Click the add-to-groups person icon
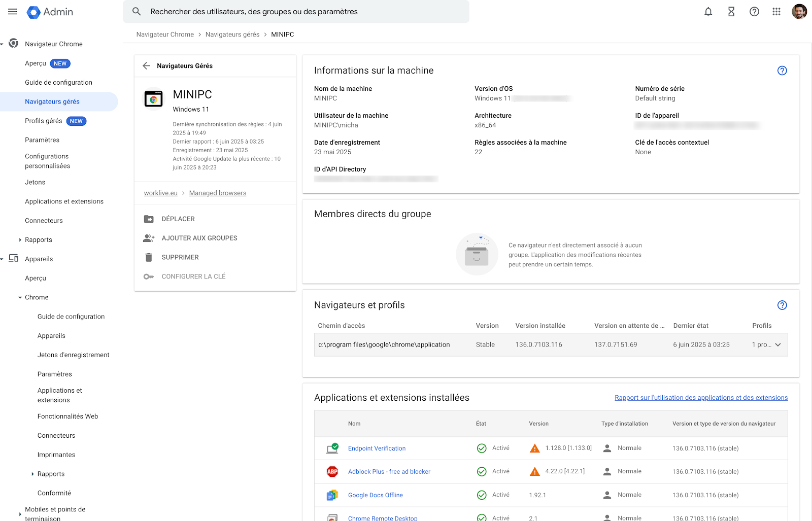 tap(149, 238)
